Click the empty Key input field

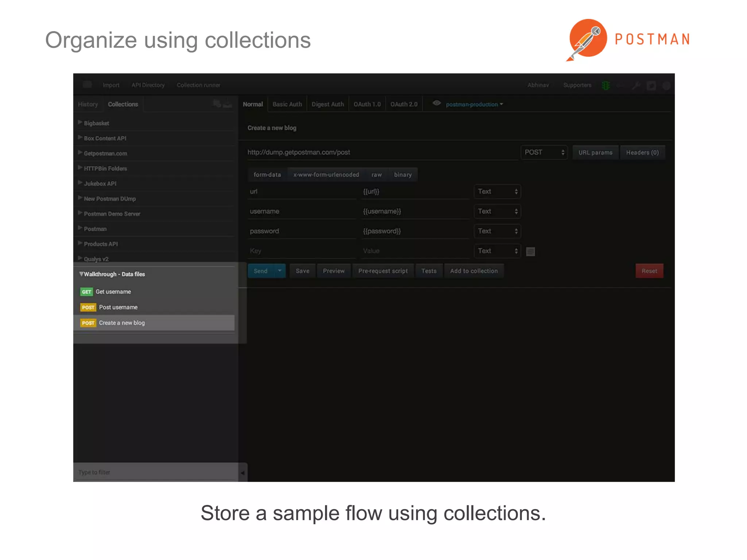tap(302, 251)
